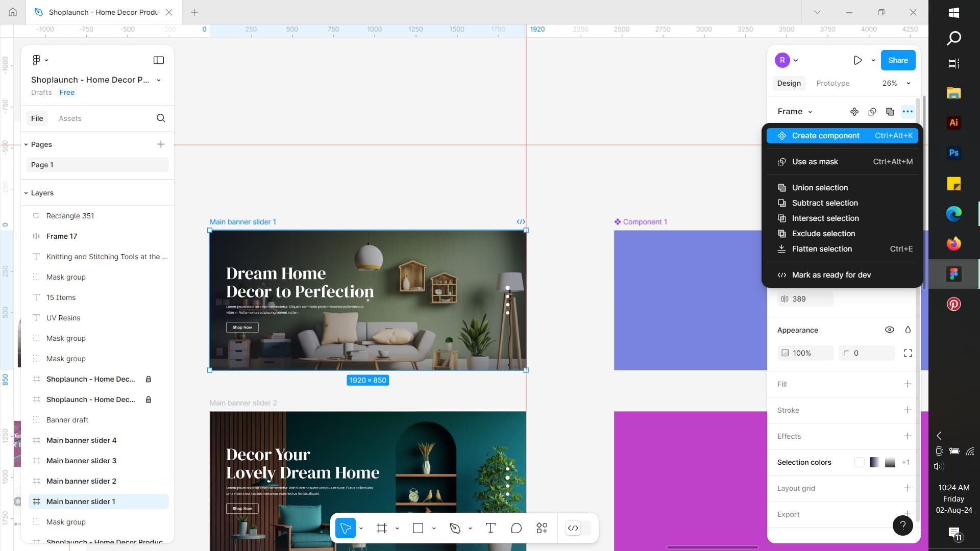The height and width of the screenshot is (551, 980).
Task: Click the Present play icon
Action: 858,60
